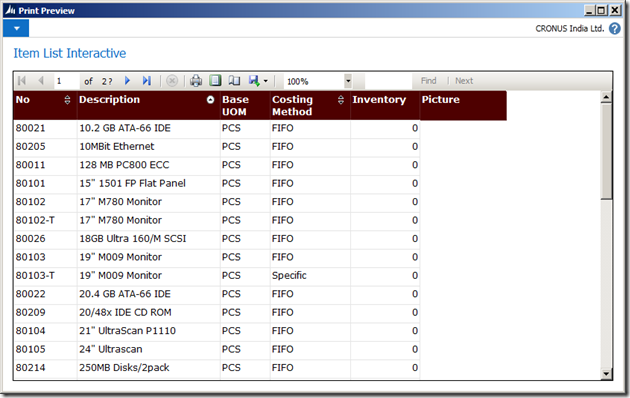
Task: Click the Item List Interactive heading
Action: coord(70,53)
